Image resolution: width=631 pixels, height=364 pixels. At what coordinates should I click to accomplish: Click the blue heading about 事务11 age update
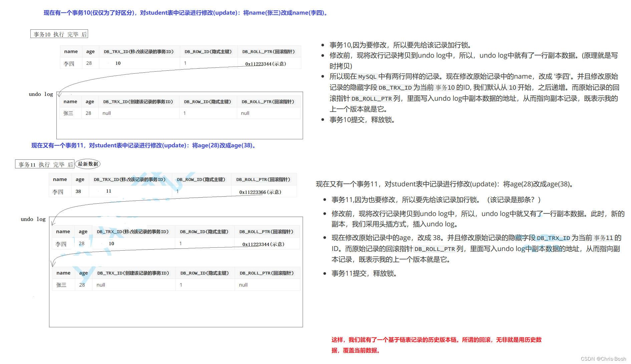point(144,145)
